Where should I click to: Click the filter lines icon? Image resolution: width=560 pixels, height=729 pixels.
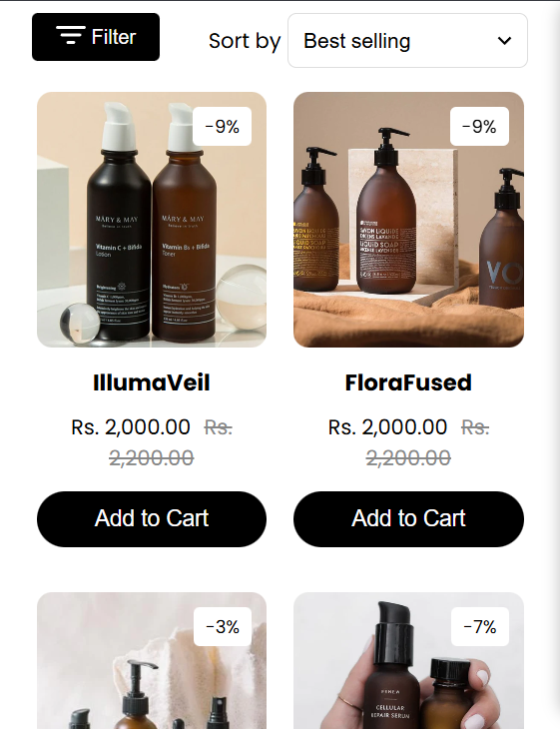(71, 35)
